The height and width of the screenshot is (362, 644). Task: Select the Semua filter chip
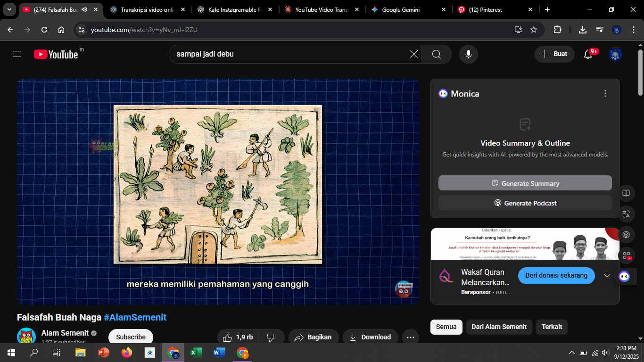pyautogui.click(x=446, y=327)
